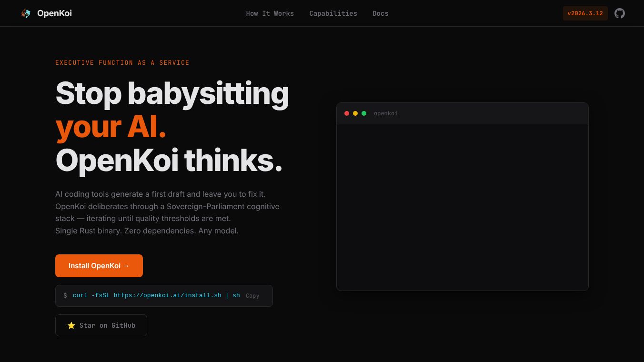
Task: Click the yellow terminal traffic-light dot
Action: click(x=355, y=113)
